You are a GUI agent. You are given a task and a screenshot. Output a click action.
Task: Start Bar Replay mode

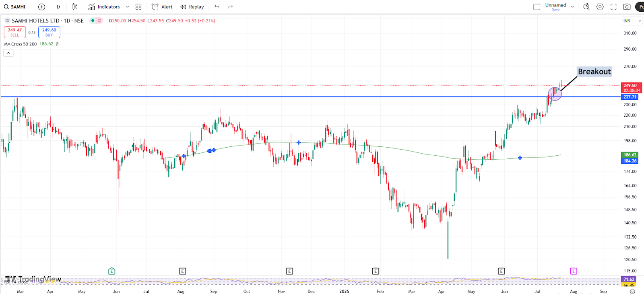192,7
